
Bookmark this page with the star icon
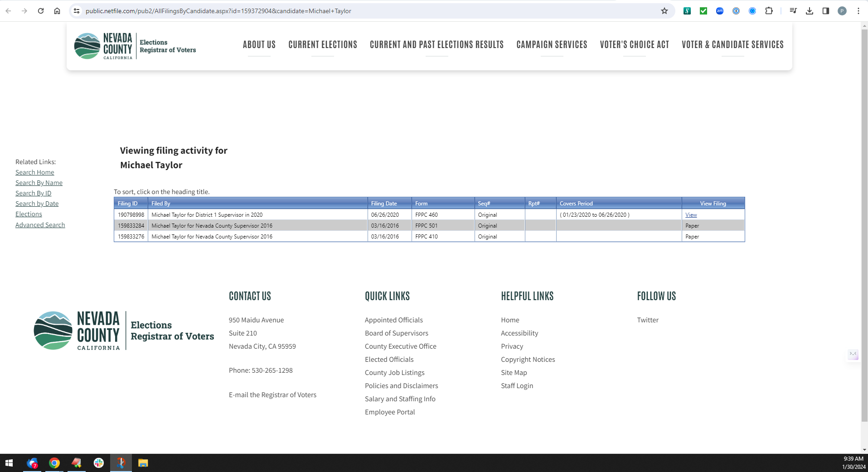pyautogui.click(x=664, y=11)
